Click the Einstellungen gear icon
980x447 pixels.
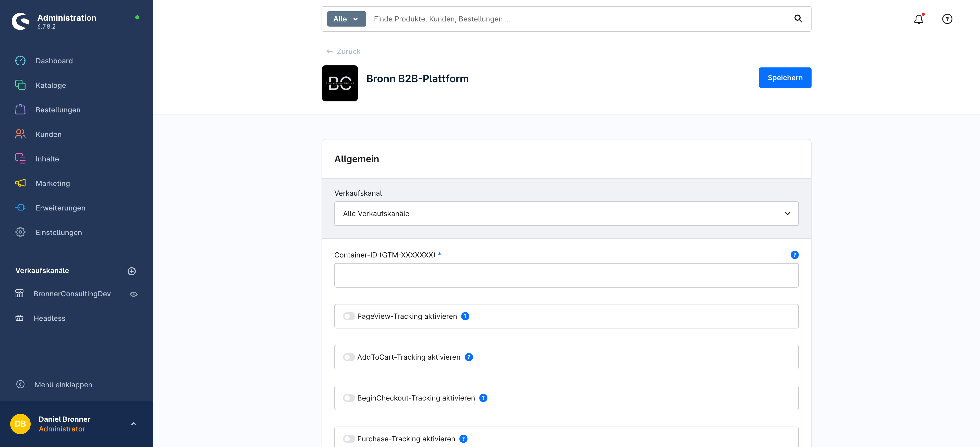20,232
